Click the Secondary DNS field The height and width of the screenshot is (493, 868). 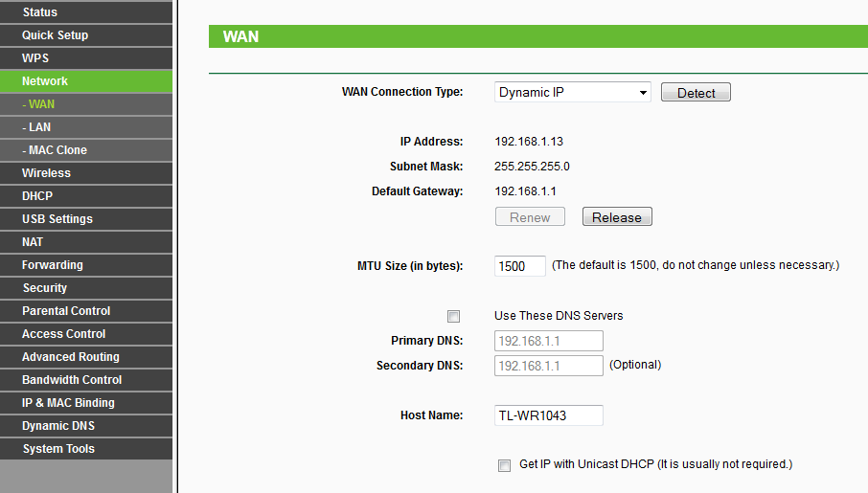(x=549, y=366)
